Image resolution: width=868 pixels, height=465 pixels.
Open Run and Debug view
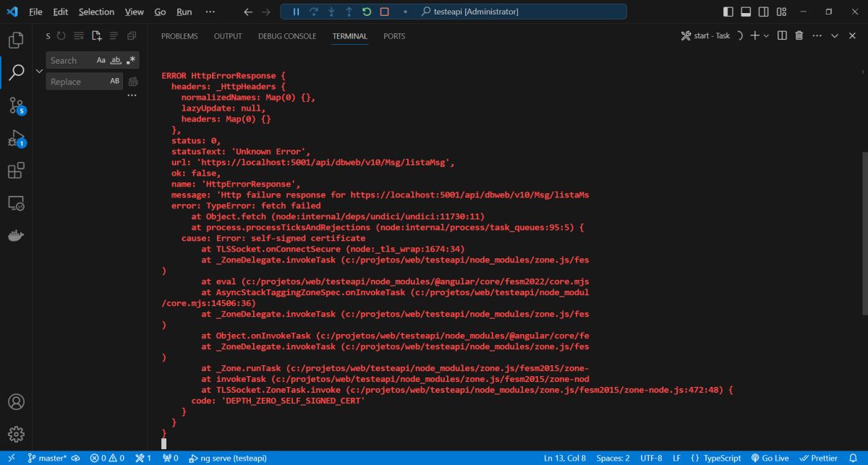pos(16,138)
